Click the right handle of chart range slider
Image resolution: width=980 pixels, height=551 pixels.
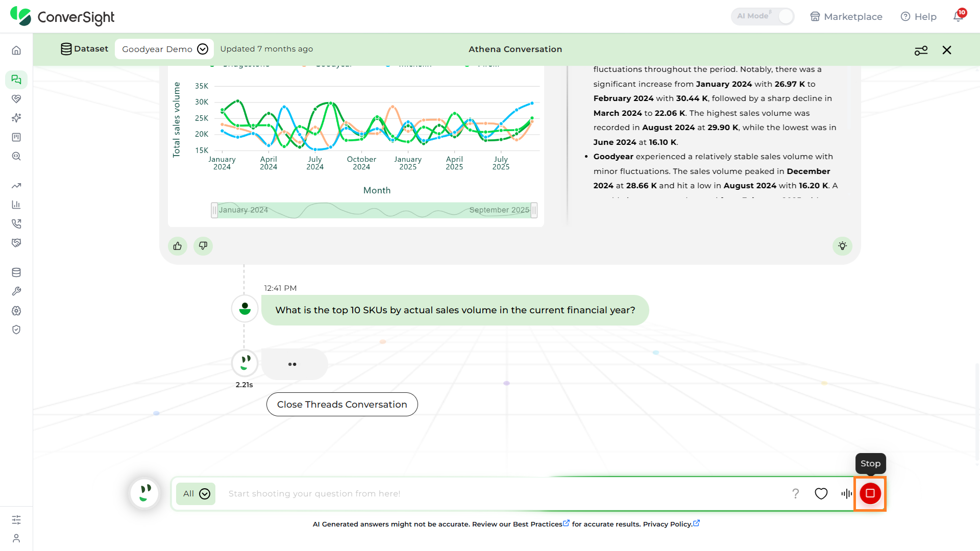coord(534,210)
